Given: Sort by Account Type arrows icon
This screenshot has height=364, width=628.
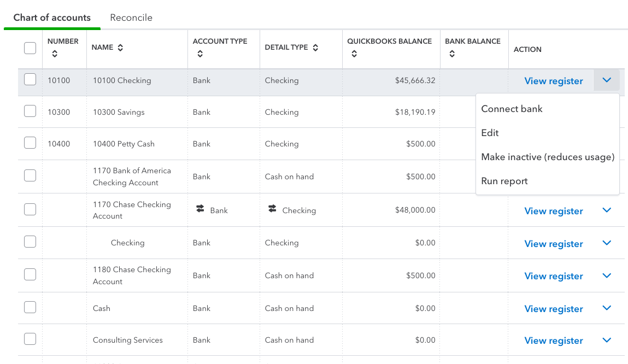Looking at the screenshot, I should (200, 54).
